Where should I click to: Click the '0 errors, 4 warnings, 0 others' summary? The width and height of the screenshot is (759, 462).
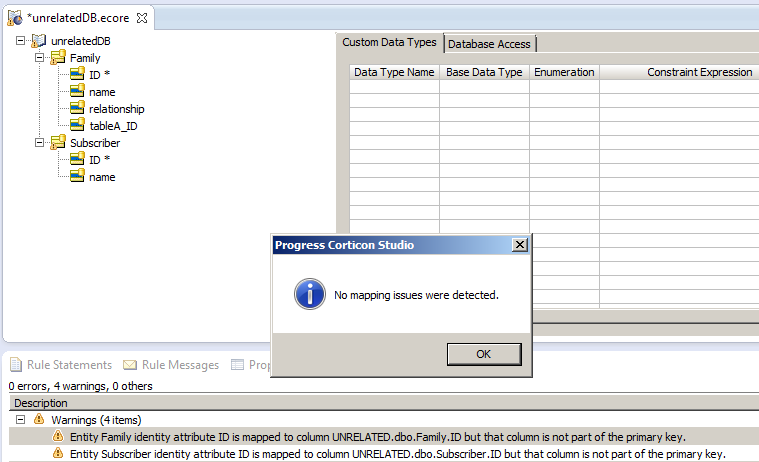click(80, 386)
